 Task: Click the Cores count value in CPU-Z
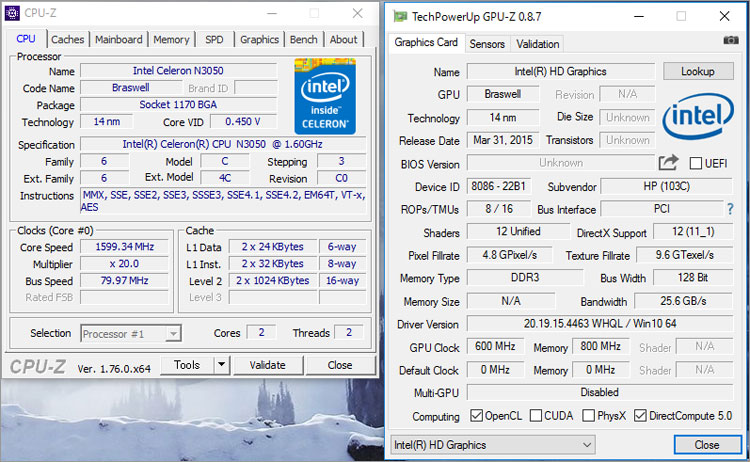click(x=261, y=332)
